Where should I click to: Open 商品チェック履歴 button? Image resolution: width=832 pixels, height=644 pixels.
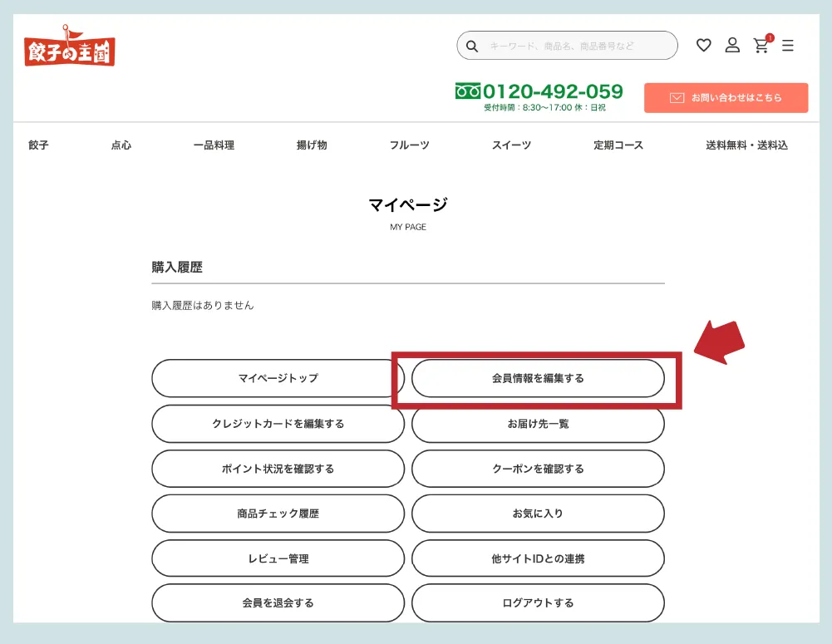point(278,514)
